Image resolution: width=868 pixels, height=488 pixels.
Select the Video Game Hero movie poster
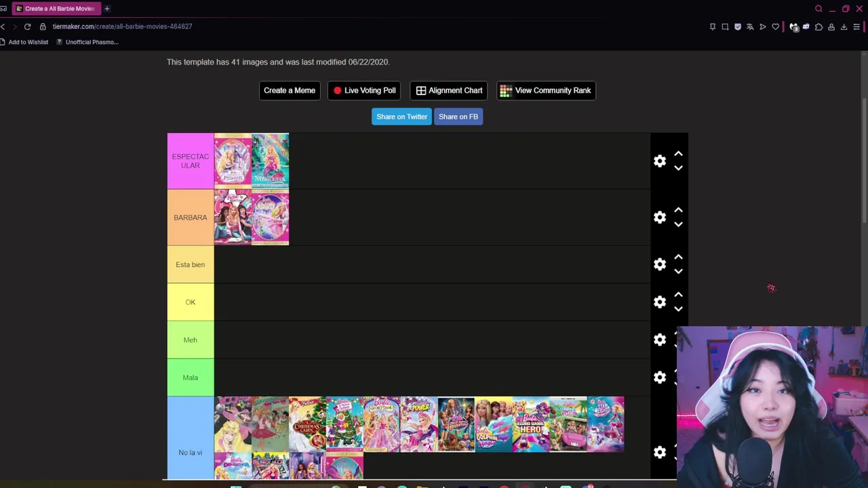pyautogui.click(x=531, y=424)
